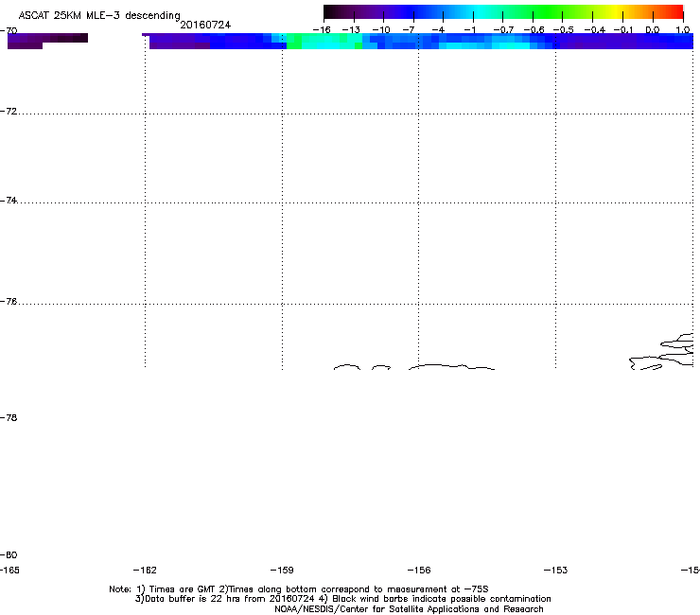Click the note about Times are GMT
700x615 pixels.
tap(299, 589)
